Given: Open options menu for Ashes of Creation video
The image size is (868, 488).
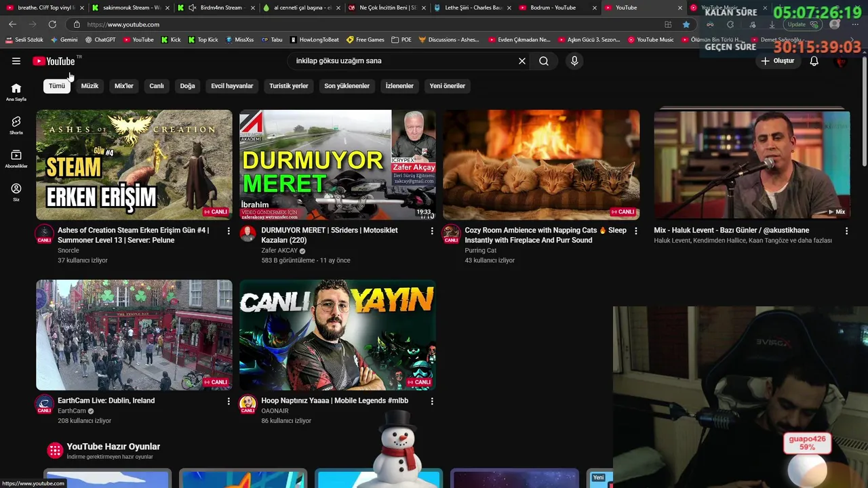Looking at the screenshot, I should (229, 231).
